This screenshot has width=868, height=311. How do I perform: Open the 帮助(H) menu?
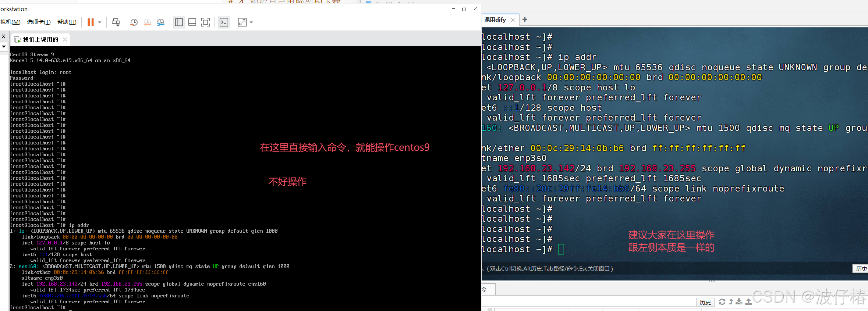coord(67,22)
